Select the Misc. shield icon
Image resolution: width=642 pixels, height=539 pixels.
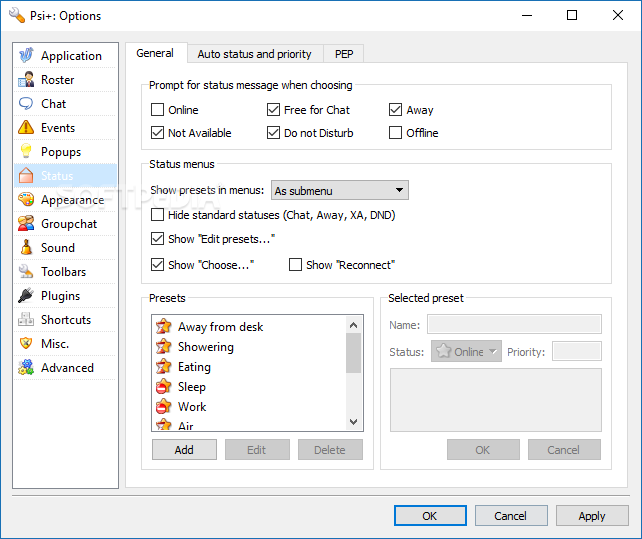(26, 344)
